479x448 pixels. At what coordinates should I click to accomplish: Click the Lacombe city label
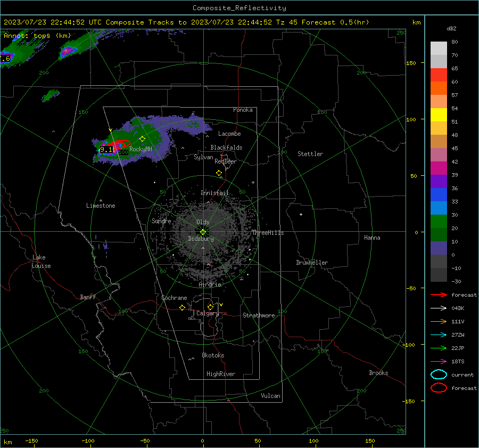tap(229, 134)
